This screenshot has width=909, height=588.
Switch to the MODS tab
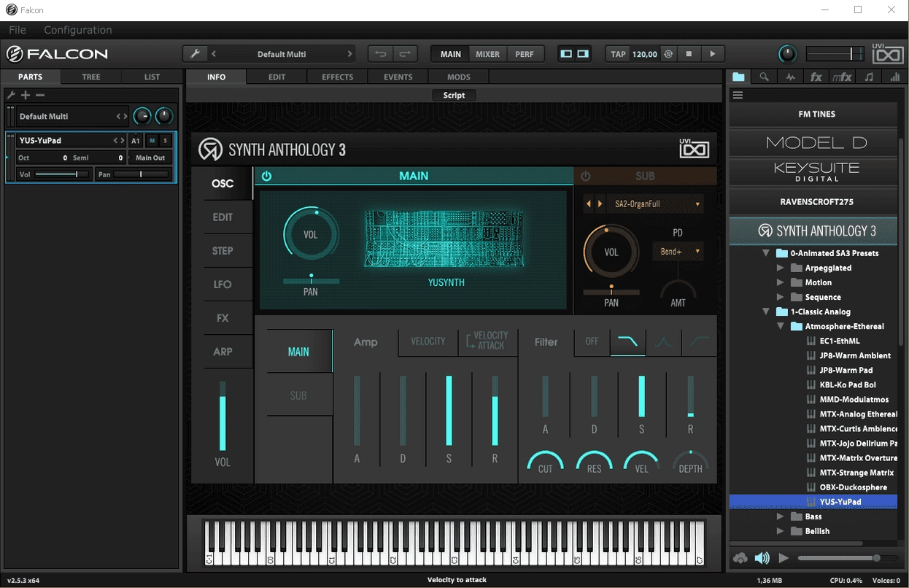459,77
